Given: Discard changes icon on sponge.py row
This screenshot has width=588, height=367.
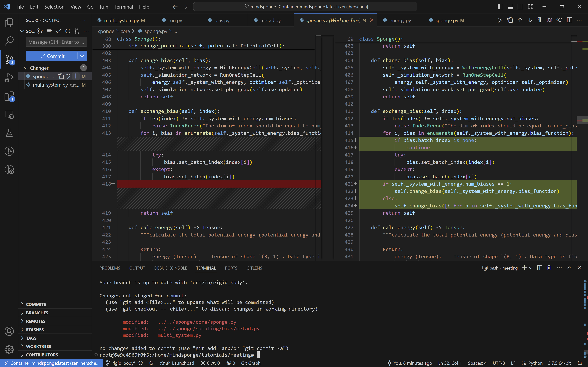Looking at the screenshot, I should pyautogui.click(x=68, y=76).
